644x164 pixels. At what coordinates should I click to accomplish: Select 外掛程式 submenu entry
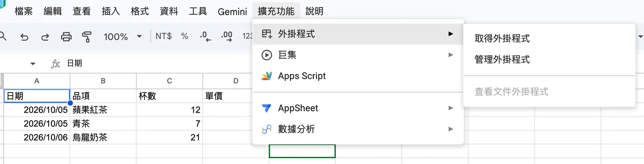tap(358, 34)
